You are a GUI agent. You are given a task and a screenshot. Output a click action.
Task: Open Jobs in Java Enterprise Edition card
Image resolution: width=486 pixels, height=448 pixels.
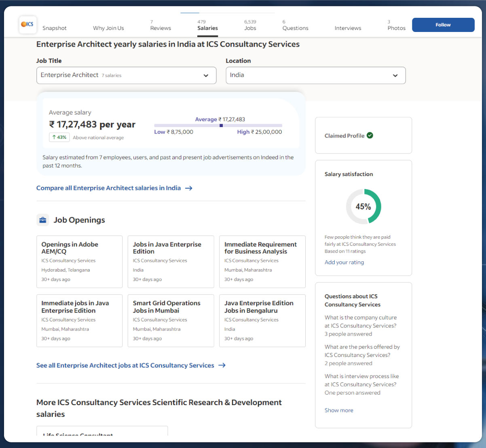171,262
